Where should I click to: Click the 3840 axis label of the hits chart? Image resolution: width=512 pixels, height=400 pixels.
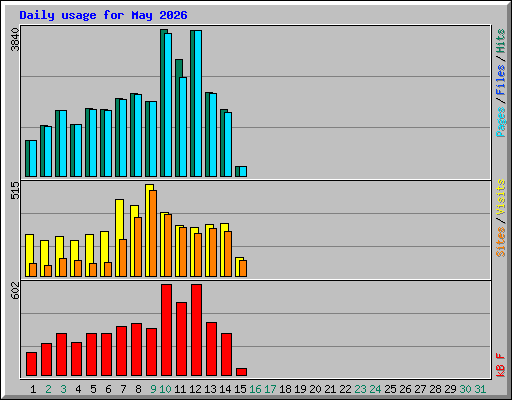click(x=15, y=40)
